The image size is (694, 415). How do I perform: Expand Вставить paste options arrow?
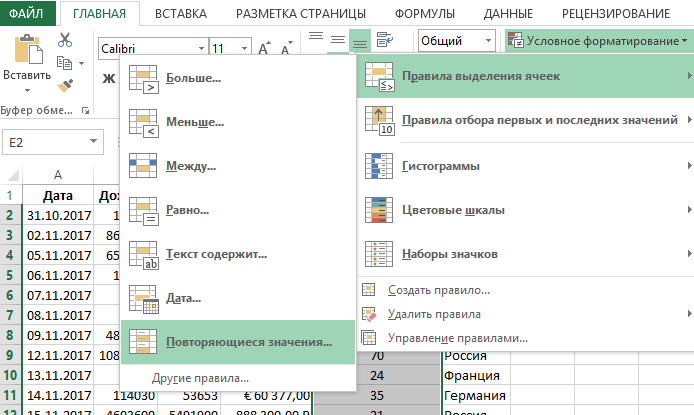pyautogui.click(x=27, y=90)
